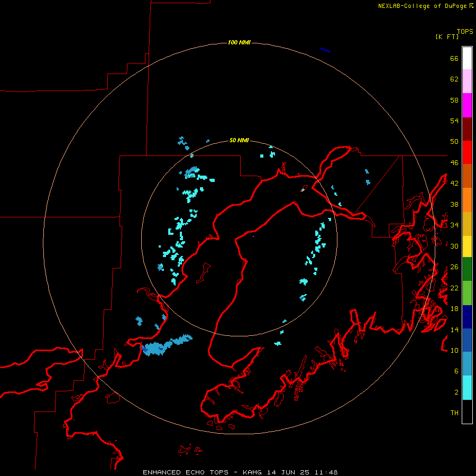Screen dimensions: 476x476
Task: Click the legend value '18'
Action: (x=454, y=309)
